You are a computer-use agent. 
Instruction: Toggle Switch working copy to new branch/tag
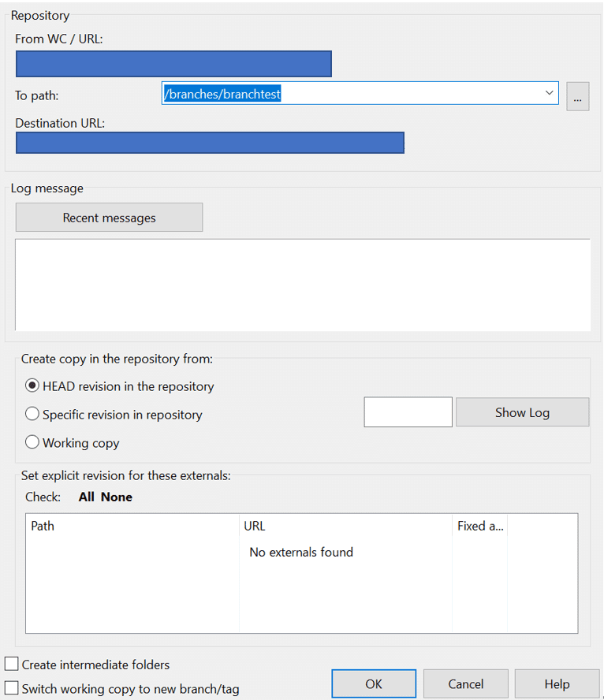[12, 688]
